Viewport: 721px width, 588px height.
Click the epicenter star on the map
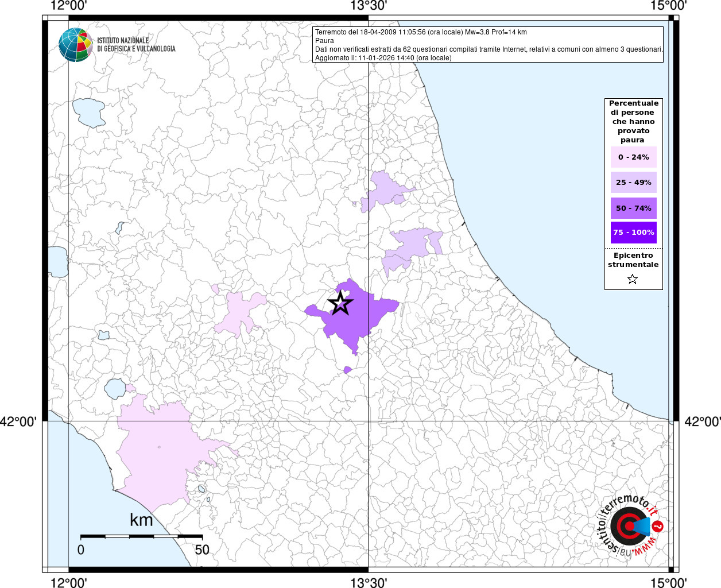[x=340, y=303]
